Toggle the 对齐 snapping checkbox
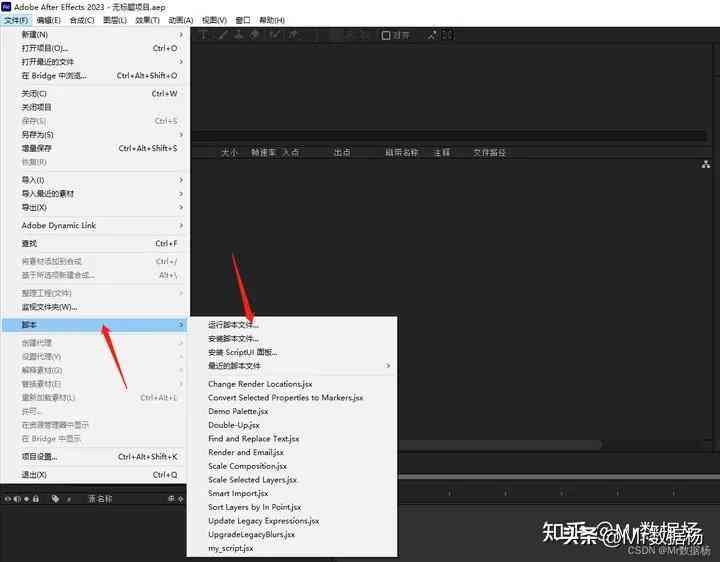 click(386, 35)
